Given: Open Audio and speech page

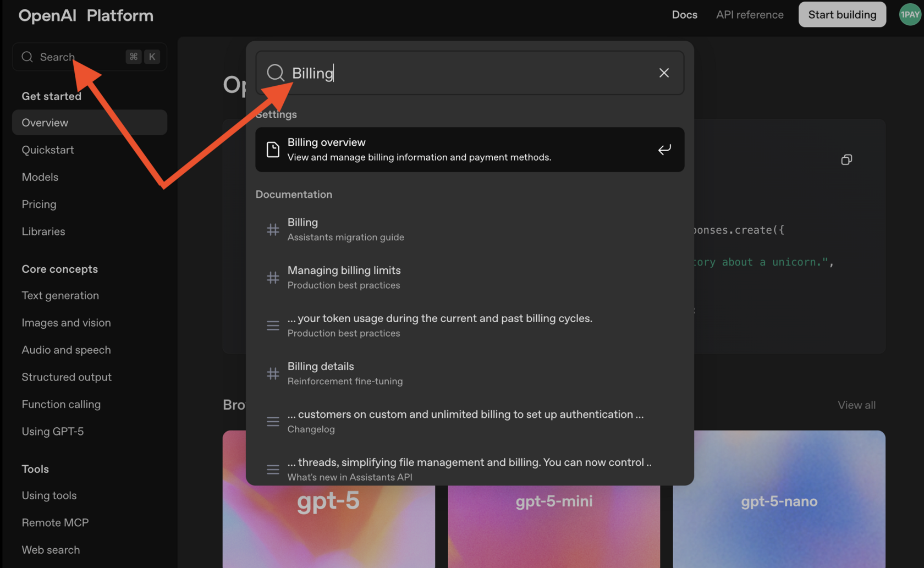Looking at the screenshot, I should pos(66,350).
